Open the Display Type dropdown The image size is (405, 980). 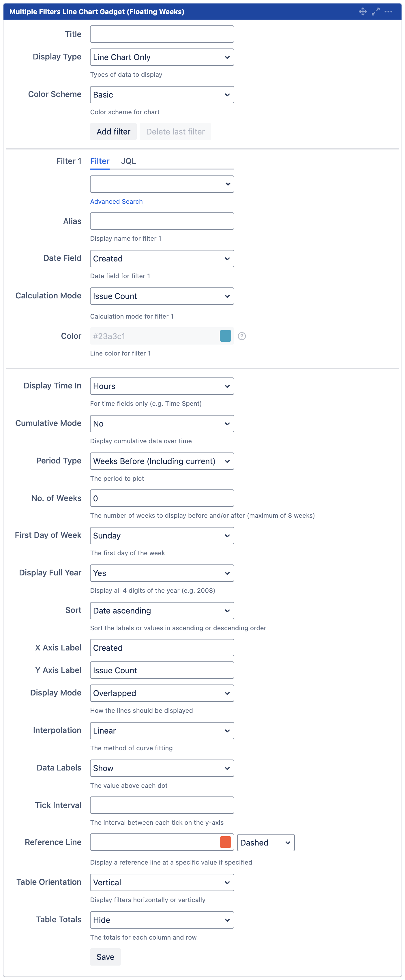click(162, 57)
